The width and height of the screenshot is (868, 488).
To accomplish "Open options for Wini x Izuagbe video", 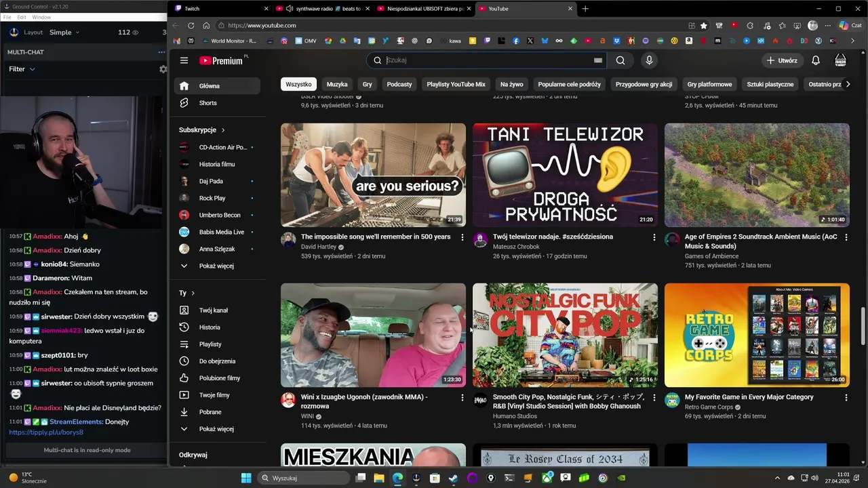I will click(x=462, y=397).
